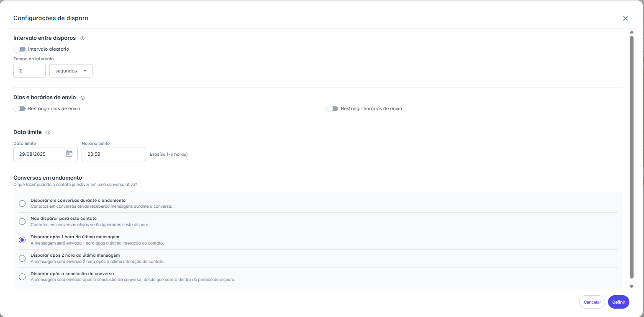Toggle Restringir dias de envio switch

click(20, 108)
